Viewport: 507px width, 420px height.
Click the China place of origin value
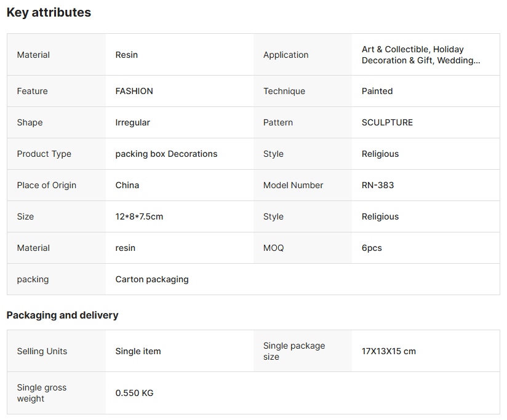(x=127, y=185)
